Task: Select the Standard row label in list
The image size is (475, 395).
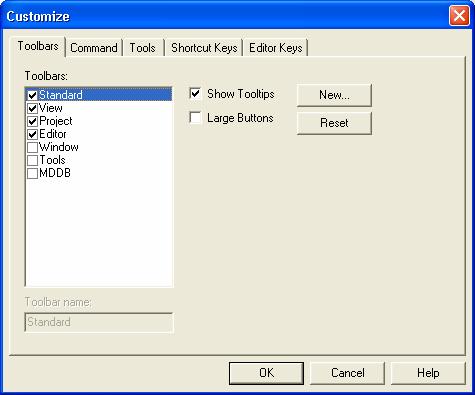Action: [x=61, y=95]
